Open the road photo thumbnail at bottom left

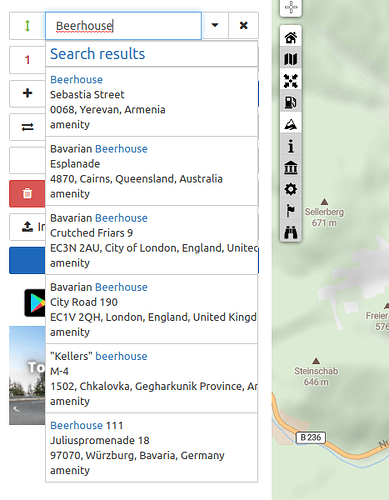pyautogui.click(x=27, y=375)
